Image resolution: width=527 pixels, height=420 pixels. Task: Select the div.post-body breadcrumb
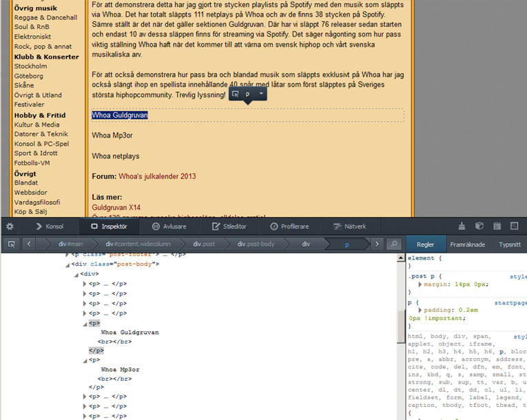tap(256, 244)
